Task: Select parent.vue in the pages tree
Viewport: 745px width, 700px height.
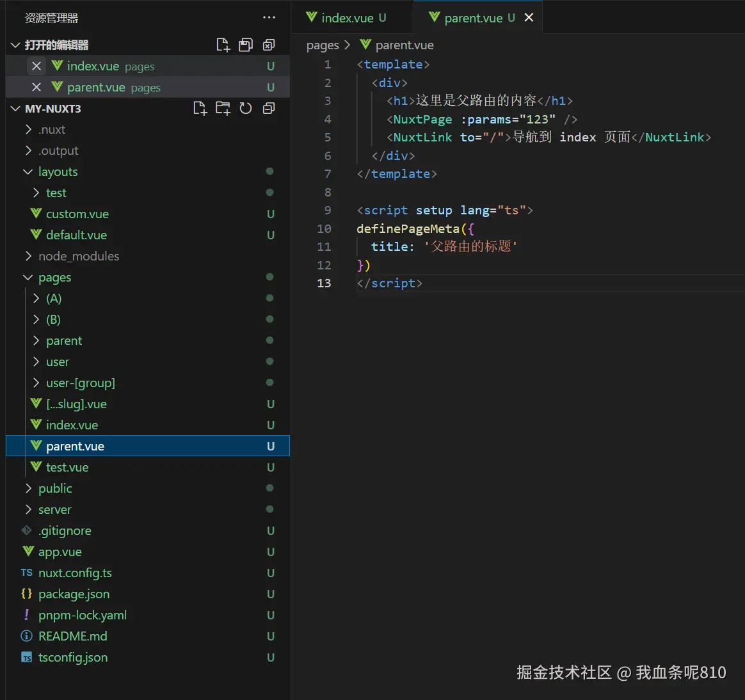Action: [148, 446]
